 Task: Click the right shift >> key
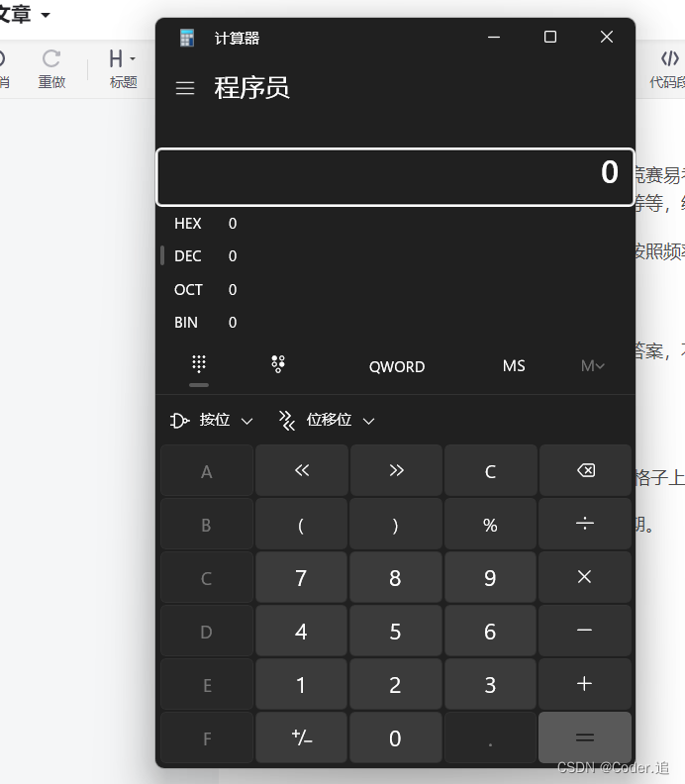pos(396,470)
